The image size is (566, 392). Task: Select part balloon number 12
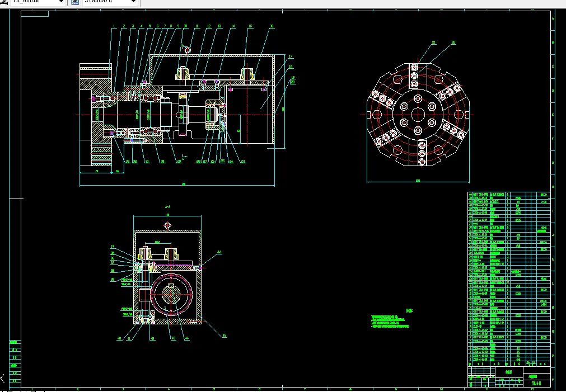pos(209,26)
